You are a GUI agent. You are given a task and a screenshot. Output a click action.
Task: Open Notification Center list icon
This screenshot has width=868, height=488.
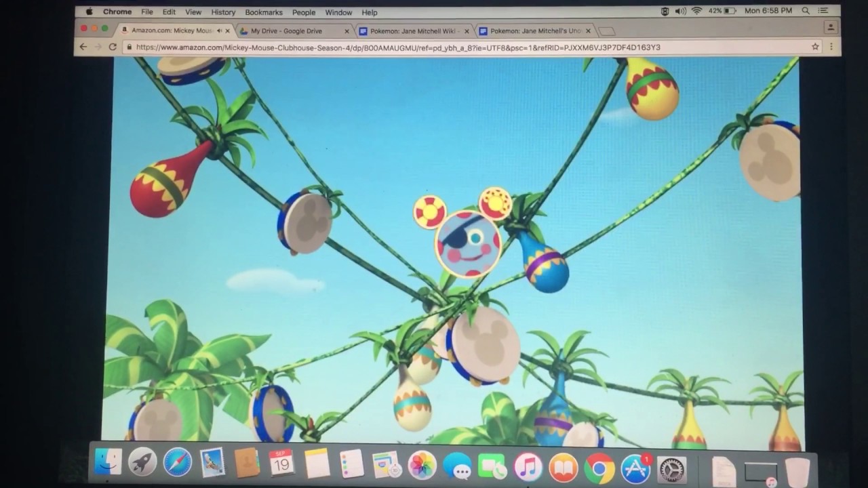pyautogui.click(x=823, y=12)
